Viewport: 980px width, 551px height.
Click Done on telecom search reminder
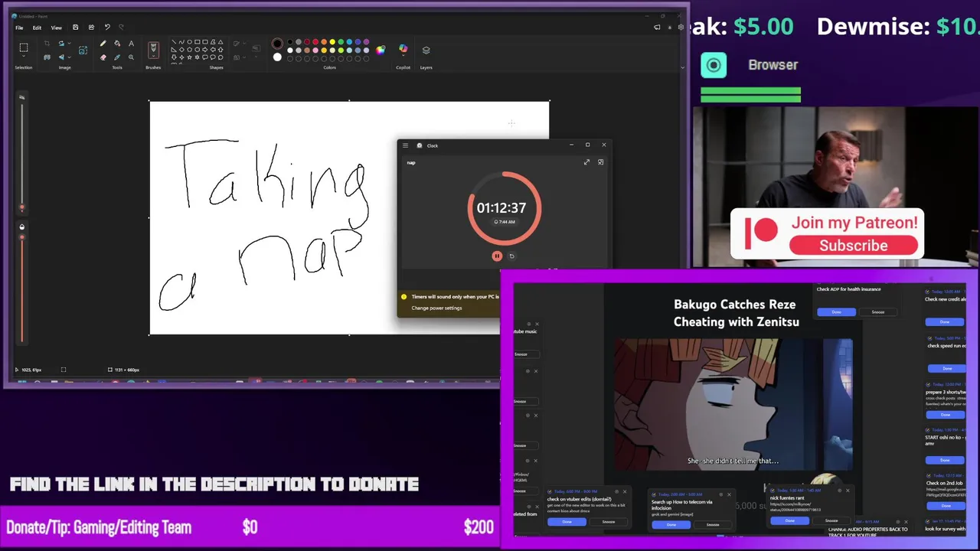pos(671,525)
